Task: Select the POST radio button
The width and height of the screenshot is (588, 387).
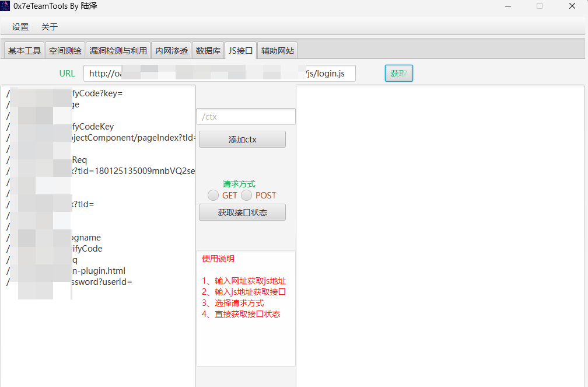Action: click(247, 196)
